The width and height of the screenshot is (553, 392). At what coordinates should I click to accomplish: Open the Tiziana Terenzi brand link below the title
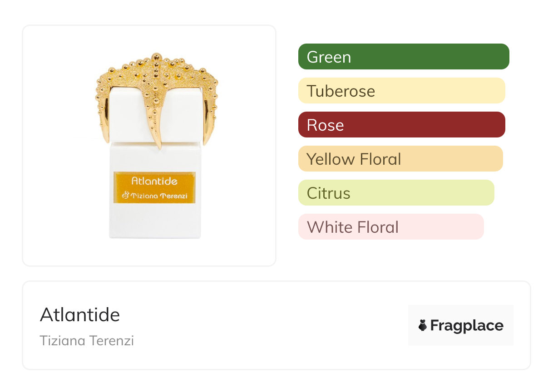(87, 341)
